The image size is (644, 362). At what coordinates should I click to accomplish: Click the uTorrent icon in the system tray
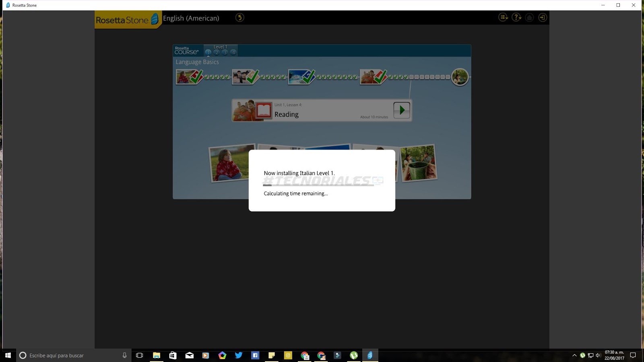tap(582, 355)
